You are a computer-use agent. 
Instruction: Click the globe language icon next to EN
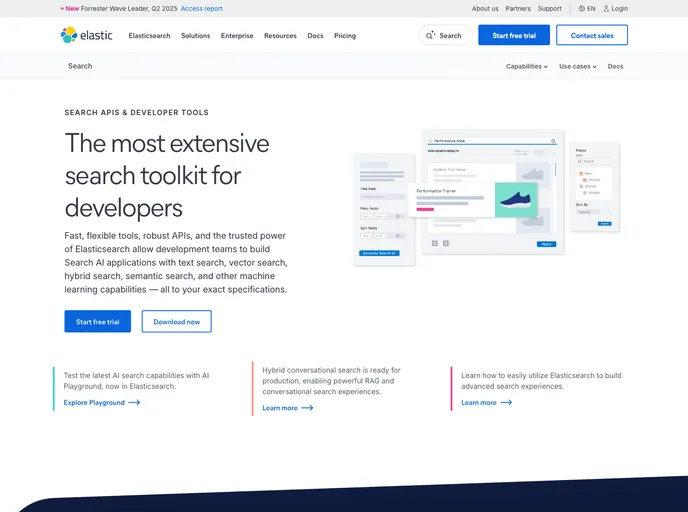click(581, 8)
